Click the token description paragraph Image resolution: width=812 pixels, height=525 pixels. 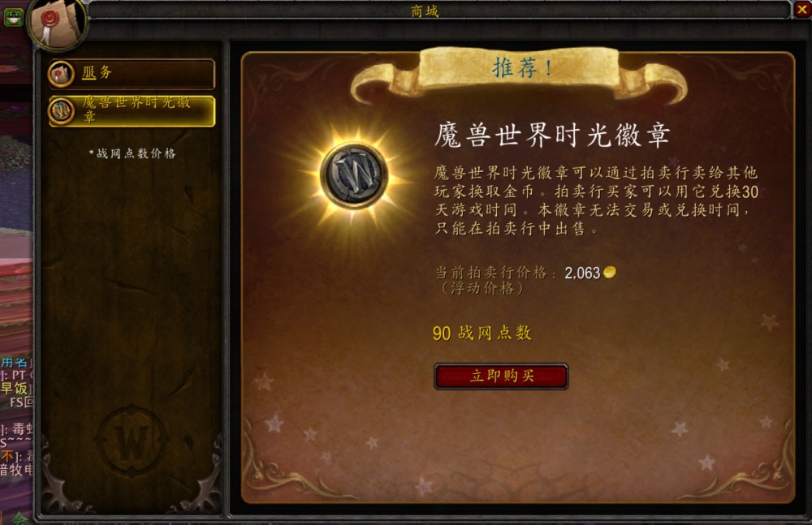coord(596,200)
